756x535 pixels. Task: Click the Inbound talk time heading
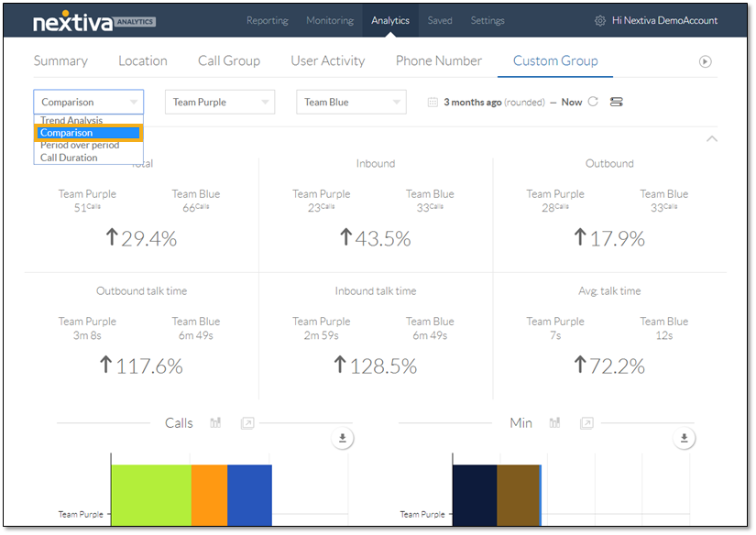coord(376,290)
